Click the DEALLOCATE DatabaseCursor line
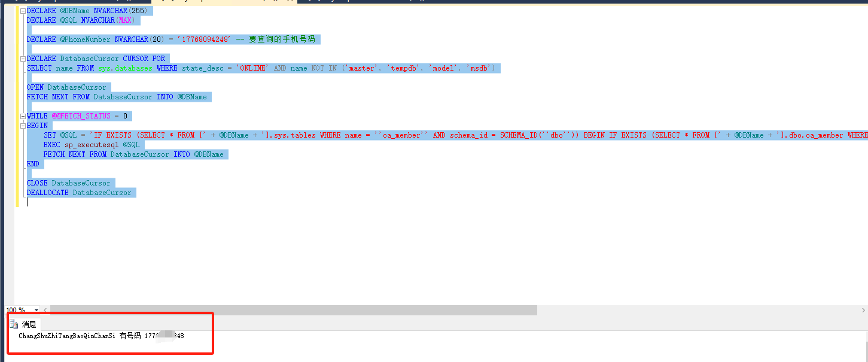868x362 pixels. 79,193
